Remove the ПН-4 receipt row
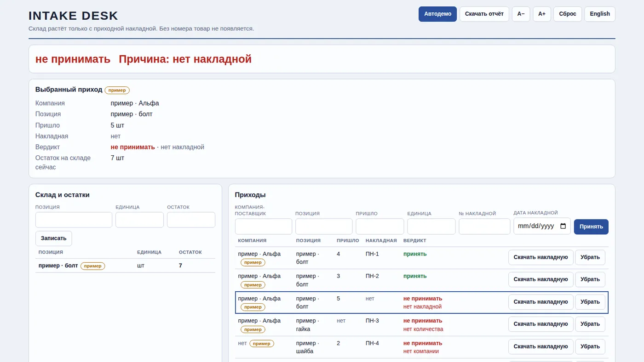Image resolution: width=644 pixels, height=362 pixels. coord(590,346)
